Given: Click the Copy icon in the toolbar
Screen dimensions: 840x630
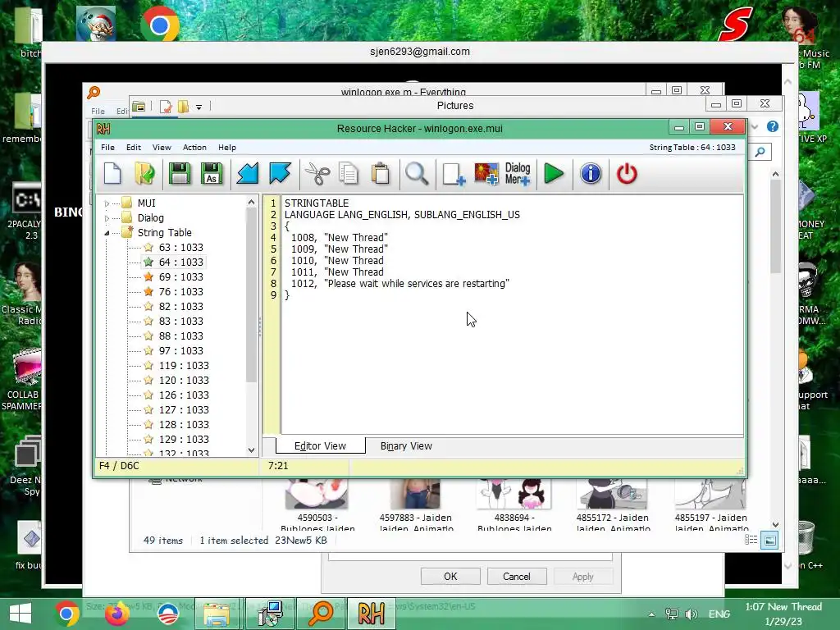Looking at the screenshot, I should (x=348, y=174).
